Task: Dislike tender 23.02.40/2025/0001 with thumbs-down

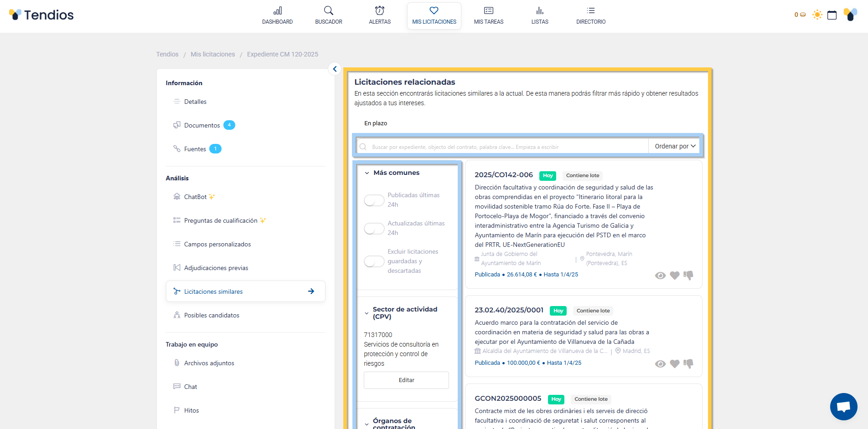Action: (x=688, y=364)
